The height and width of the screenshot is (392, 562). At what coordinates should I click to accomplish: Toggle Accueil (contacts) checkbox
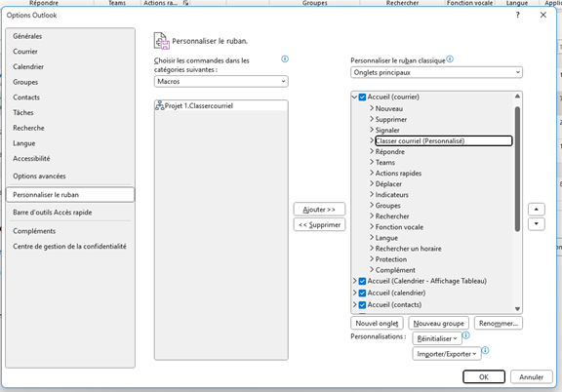(x=362, y=305)
